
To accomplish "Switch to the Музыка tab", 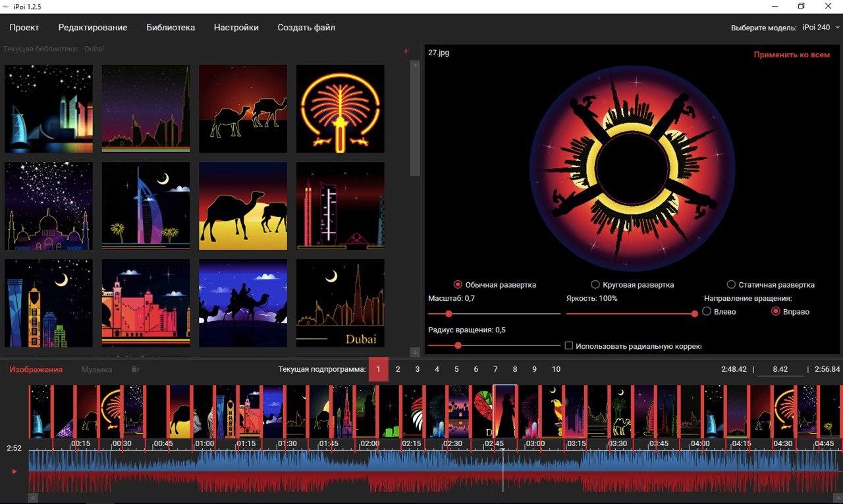I will (x=96, y=369).
